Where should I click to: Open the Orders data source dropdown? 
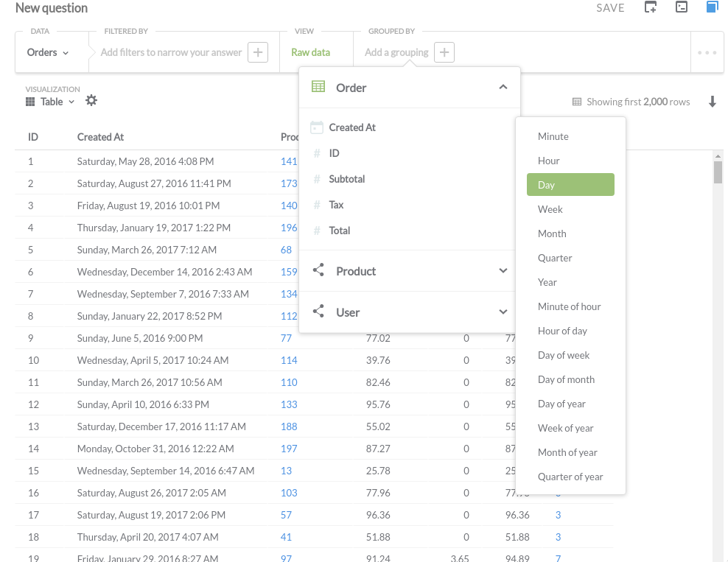tap(48, 52)
